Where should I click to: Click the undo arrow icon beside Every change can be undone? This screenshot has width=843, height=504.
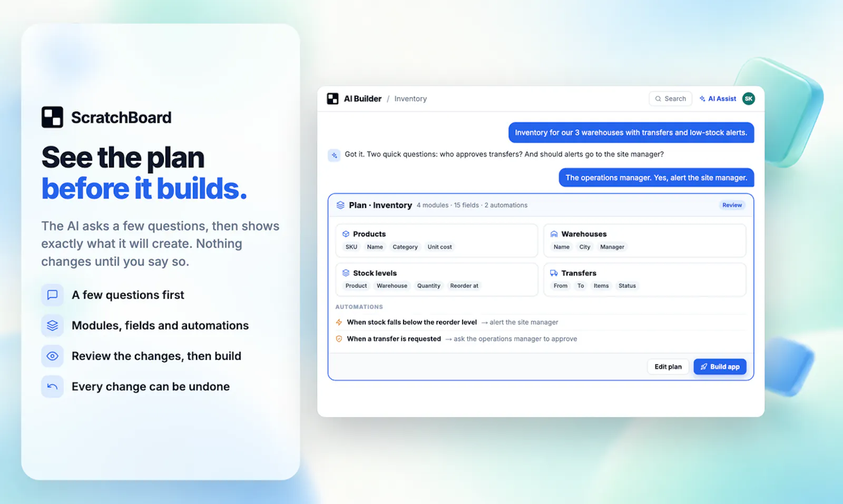pyautogui.click(x=52, y=387)
